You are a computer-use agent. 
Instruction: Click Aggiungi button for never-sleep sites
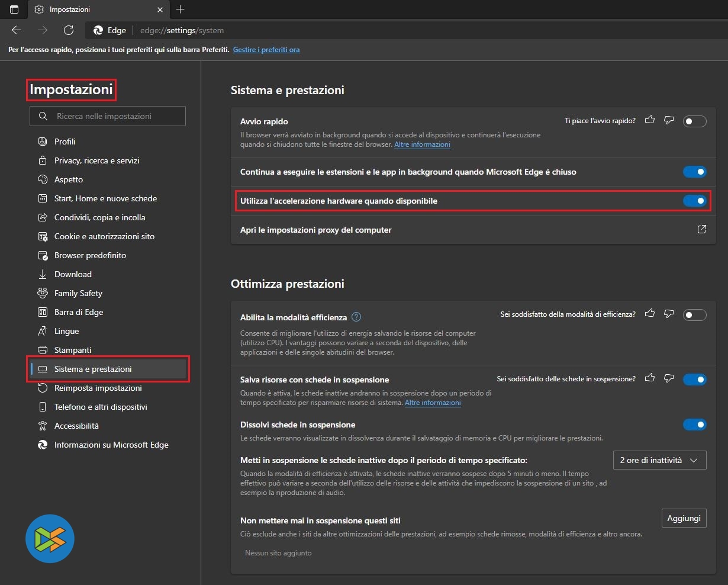[684, 518]
